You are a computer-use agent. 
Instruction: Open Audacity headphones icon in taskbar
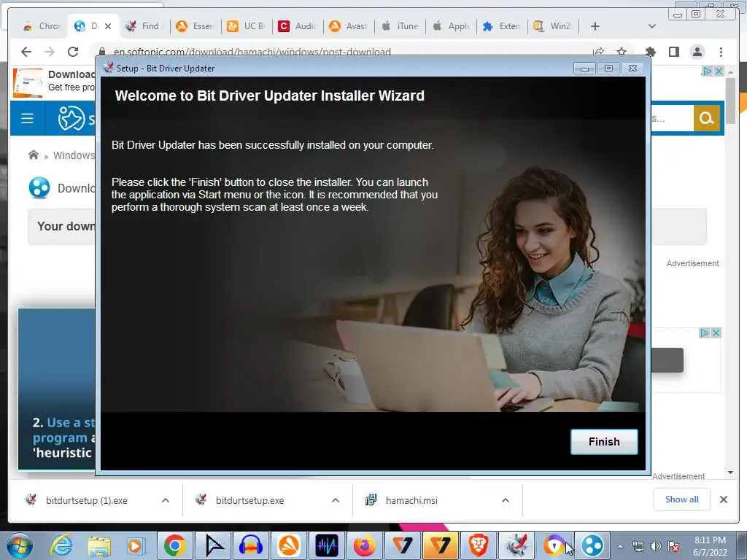click(251, 545)
